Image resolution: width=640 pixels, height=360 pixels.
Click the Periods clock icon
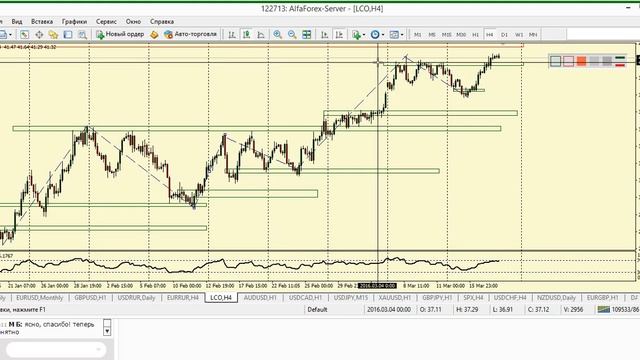(375, 35)
